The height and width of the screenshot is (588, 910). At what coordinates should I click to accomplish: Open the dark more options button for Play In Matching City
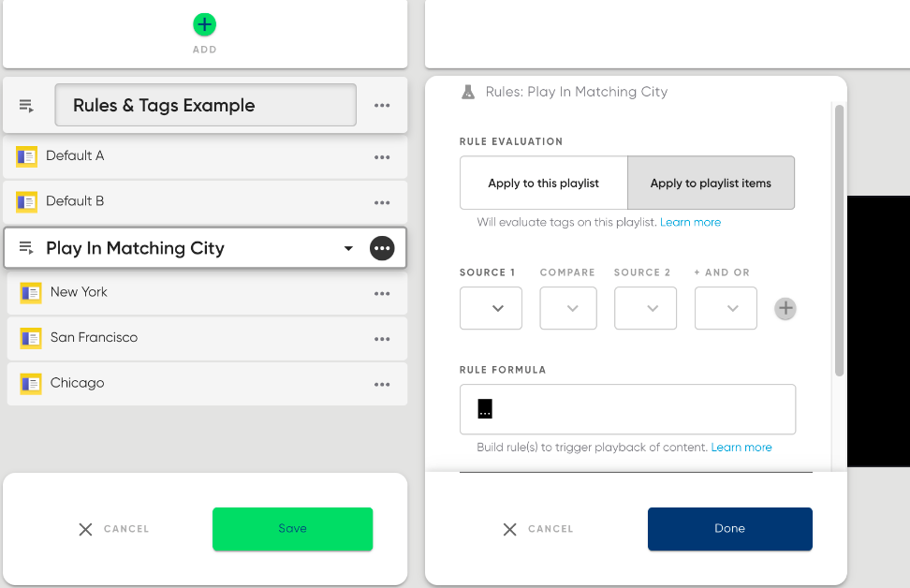[x=382, y=248]
